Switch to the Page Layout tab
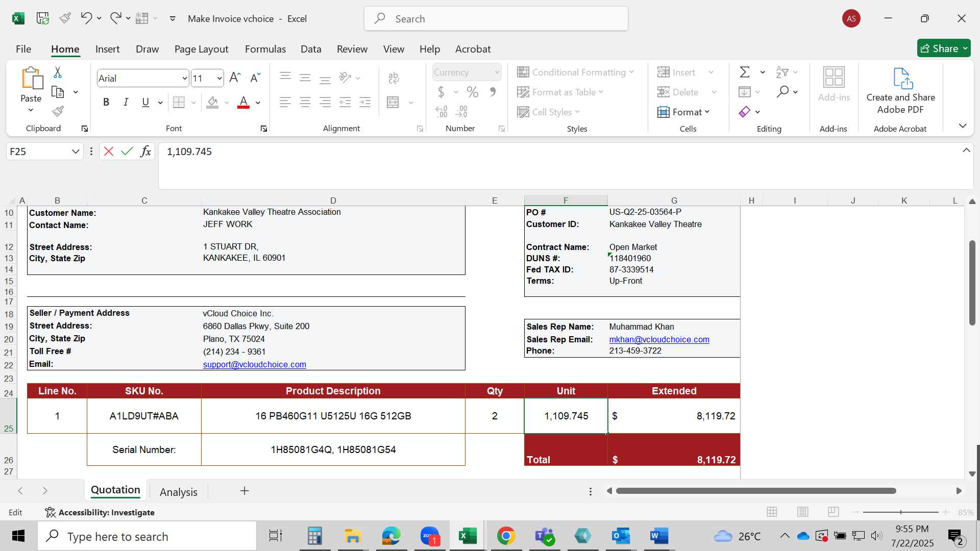 (201, 49)
